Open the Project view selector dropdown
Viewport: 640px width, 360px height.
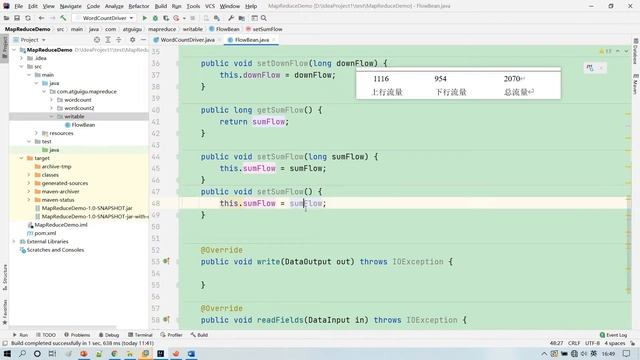29,40
